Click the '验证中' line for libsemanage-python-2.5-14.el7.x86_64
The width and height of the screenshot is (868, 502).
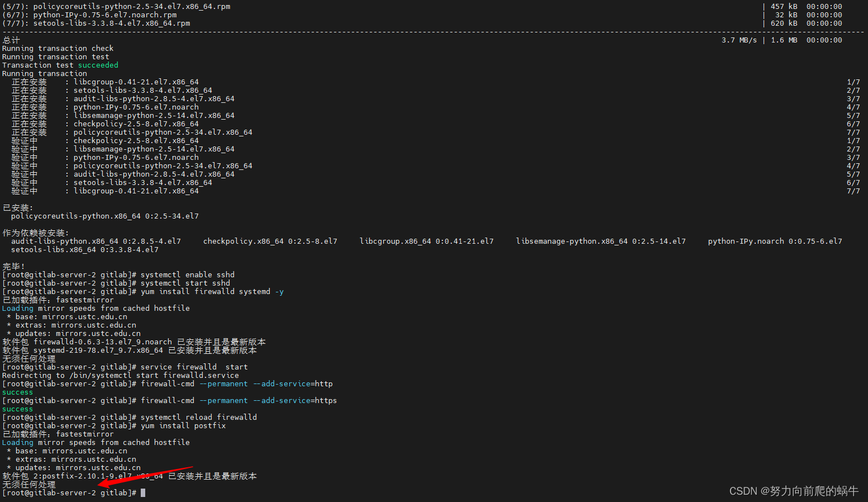pyautogui.click(x=123, y=149)
